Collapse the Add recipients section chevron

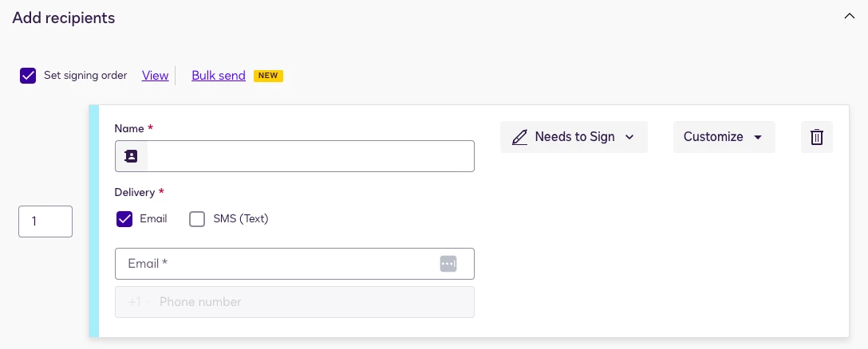(849, 18)
